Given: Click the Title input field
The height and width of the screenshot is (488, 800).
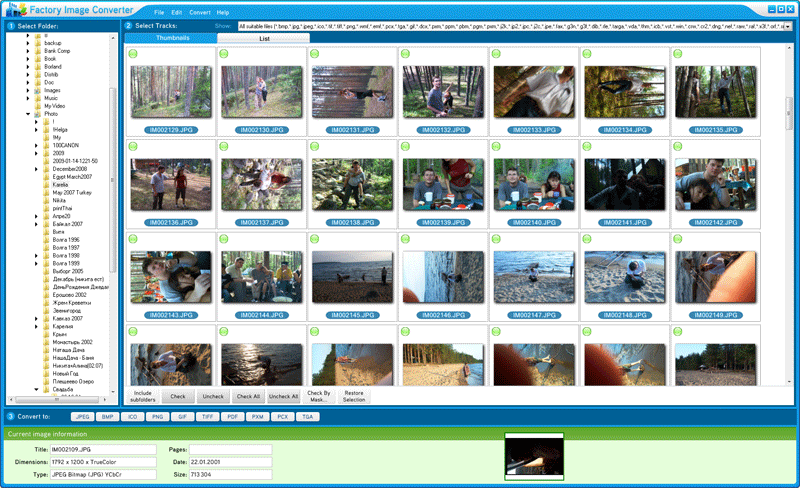Looking at the screenshot, I should pos(103,450).
